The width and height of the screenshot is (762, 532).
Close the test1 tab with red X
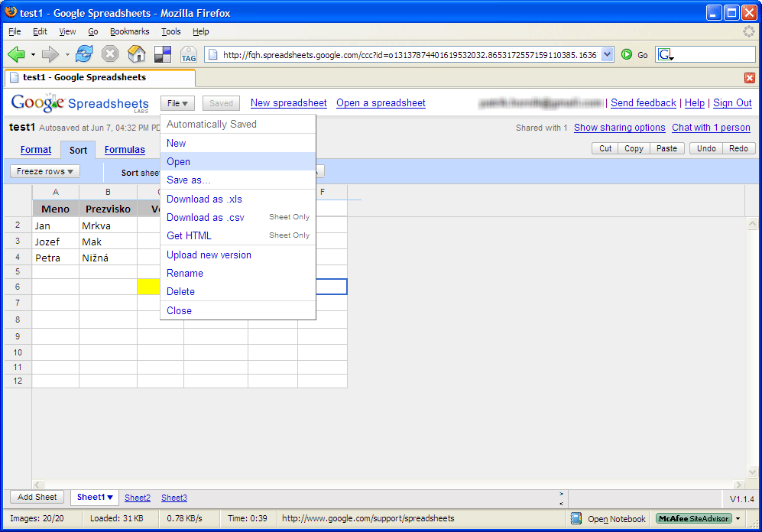pos(749,78)
